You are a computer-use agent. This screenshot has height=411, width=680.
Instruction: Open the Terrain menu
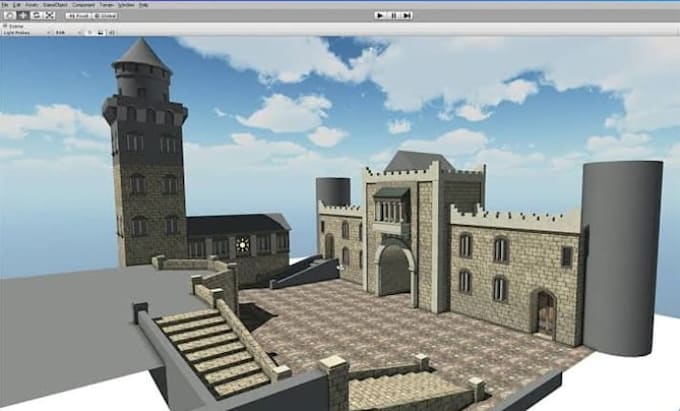107,5
